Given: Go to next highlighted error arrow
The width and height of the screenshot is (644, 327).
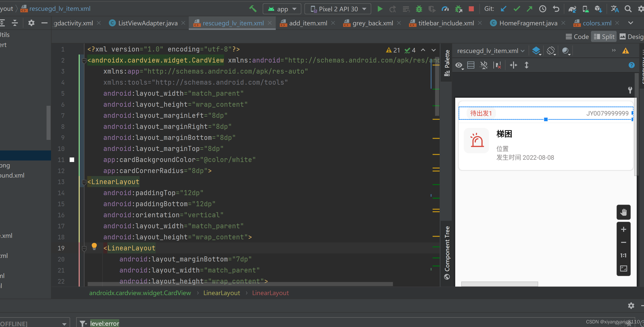Looking at the screenshot, I should click(433, 50).
